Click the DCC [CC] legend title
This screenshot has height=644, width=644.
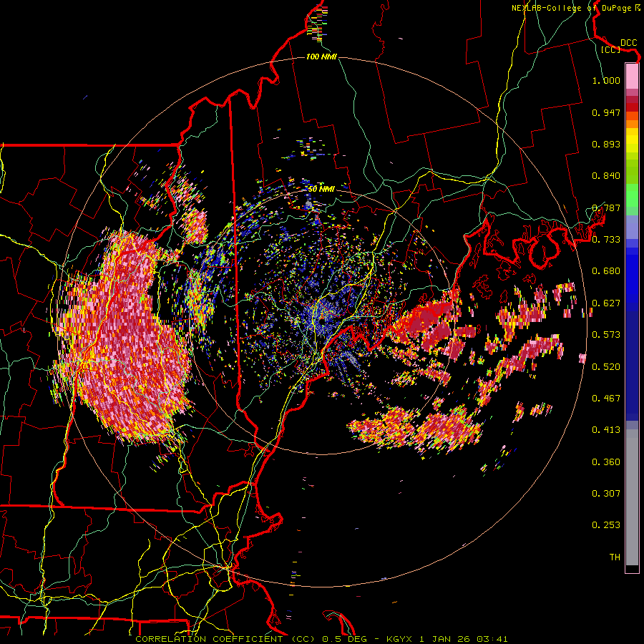pyautogui.click(x=620, y=46)
